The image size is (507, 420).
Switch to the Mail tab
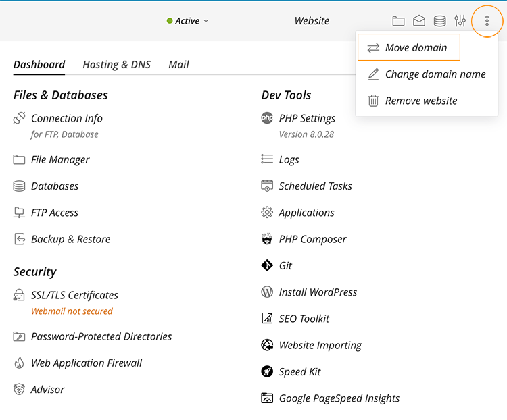178,65
